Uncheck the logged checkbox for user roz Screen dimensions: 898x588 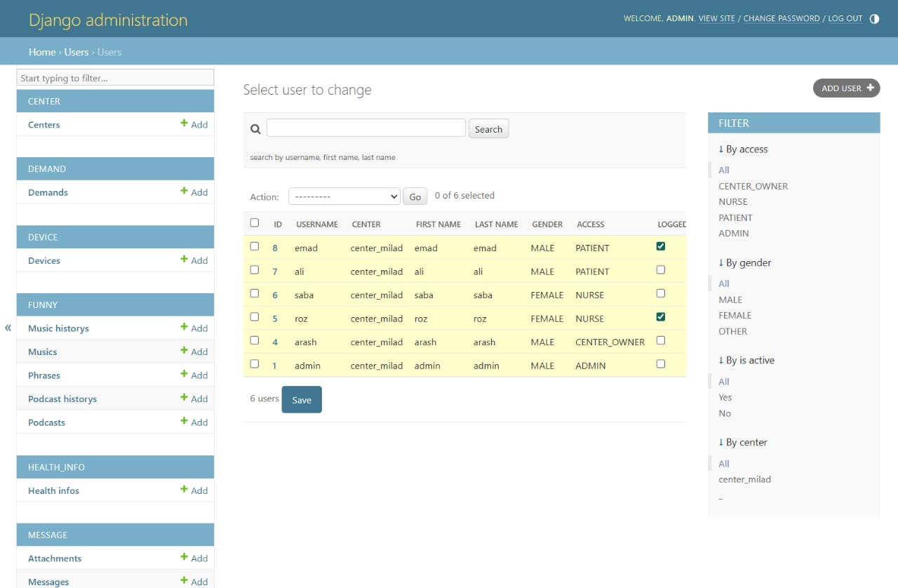pyautogui.click(x=660, y=317)
